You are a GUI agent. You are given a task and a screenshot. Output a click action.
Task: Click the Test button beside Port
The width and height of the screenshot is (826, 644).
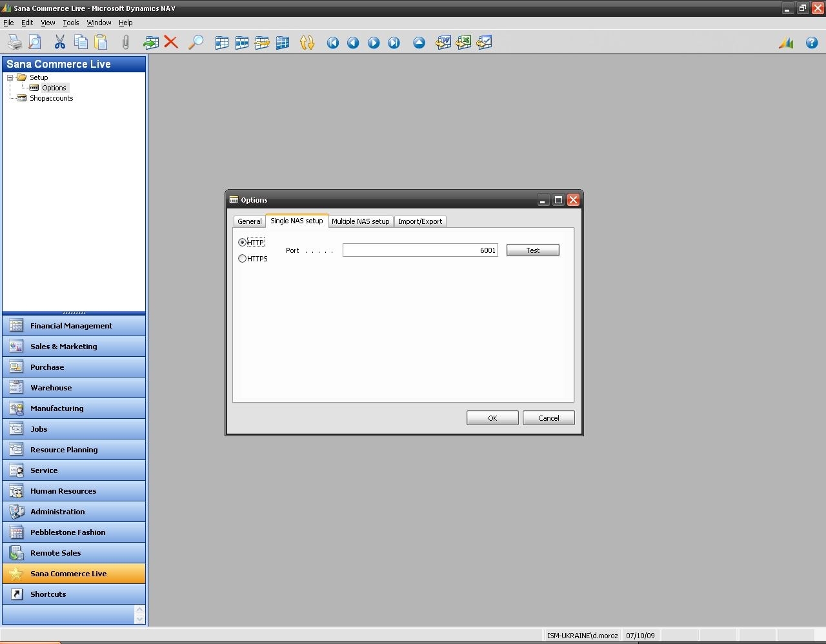(533, 250)
